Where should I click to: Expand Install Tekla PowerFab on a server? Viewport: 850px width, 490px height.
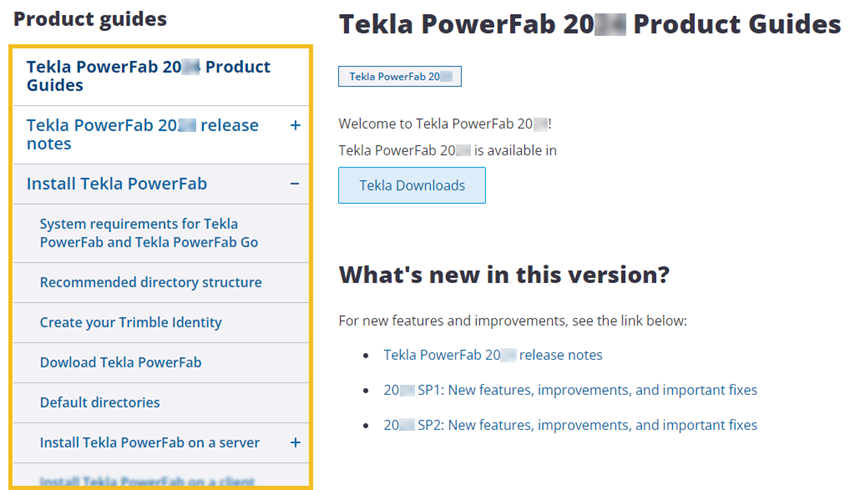[x=295, y=442]
